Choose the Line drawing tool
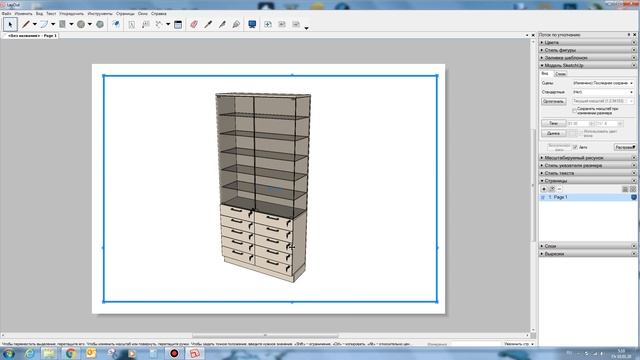 (x=26, y=24)
